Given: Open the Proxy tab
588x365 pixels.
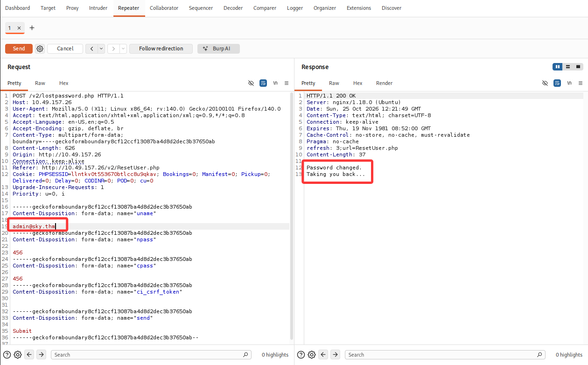Looking at the screenshot, I should tap(72, 8).
